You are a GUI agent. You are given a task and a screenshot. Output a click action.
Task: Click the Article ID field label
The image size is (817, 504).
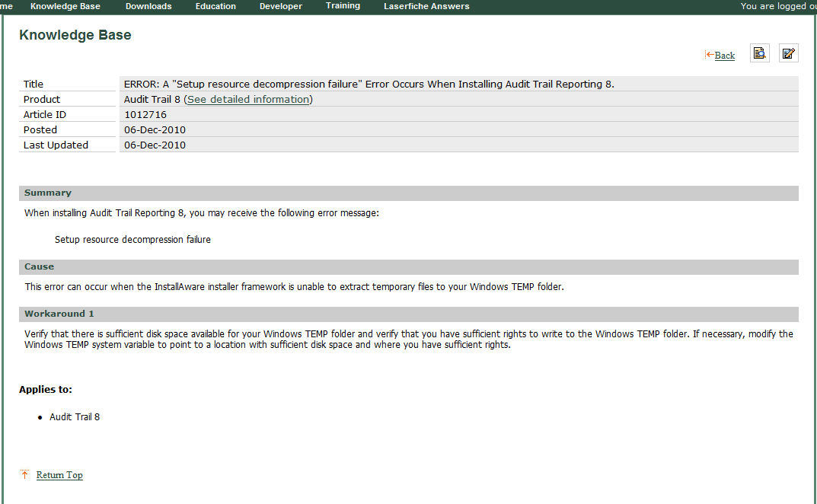(45, 115)
